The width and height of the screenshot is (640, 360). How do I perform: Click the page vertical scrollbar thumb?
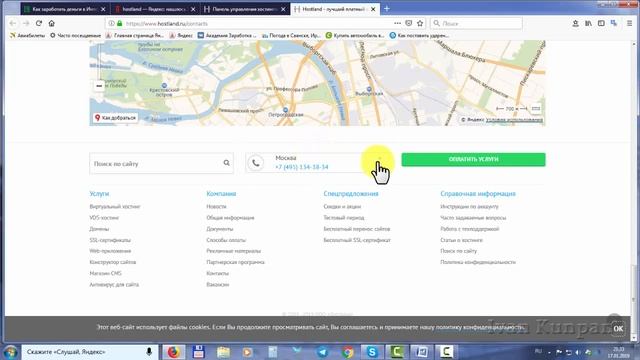point(634,298)
